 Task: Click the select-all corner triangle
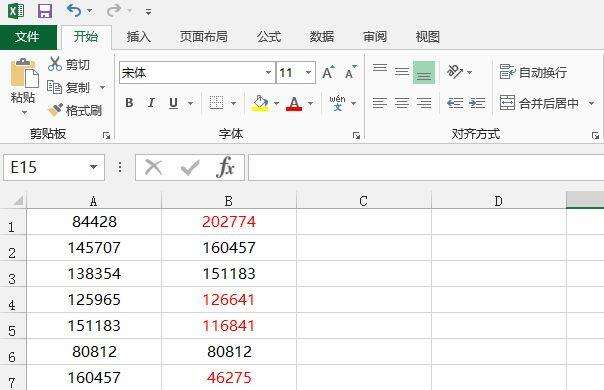[18, 200]
